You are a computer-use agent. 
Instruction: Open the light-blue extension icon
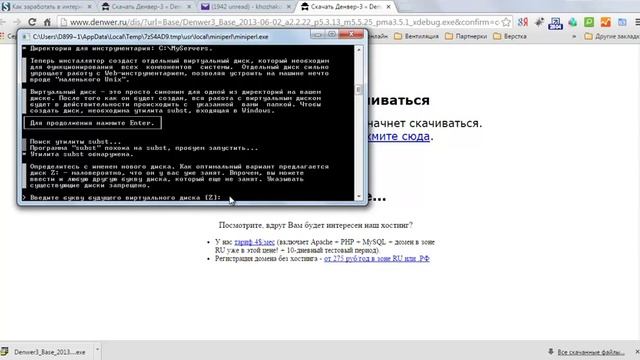[x=622, y=22]
